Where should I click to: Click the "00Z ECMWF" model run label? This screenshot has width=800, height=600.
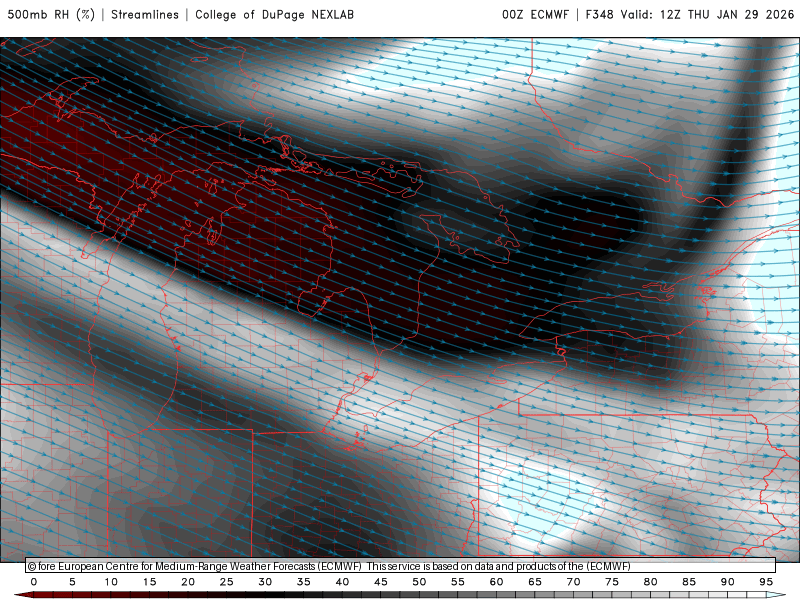tap(535, 14)
